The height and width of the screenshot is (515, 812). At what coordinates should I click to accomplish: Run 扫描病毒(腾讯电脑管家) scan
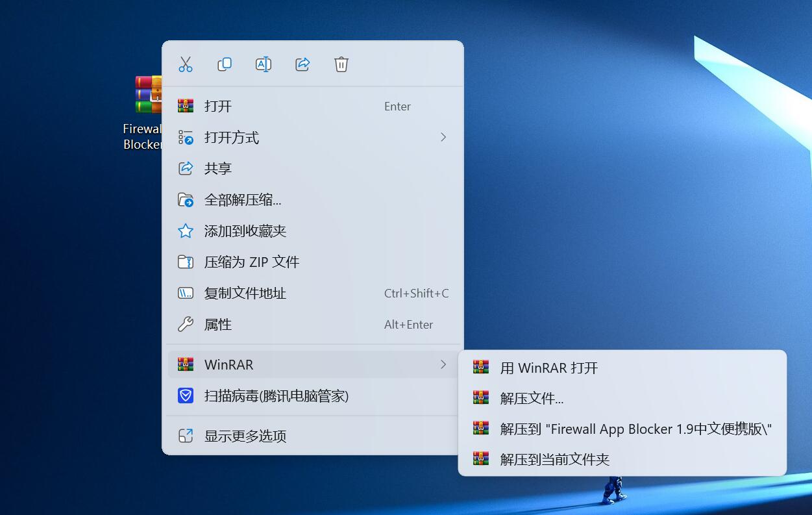pyautogui.click(x=277, y=396)
